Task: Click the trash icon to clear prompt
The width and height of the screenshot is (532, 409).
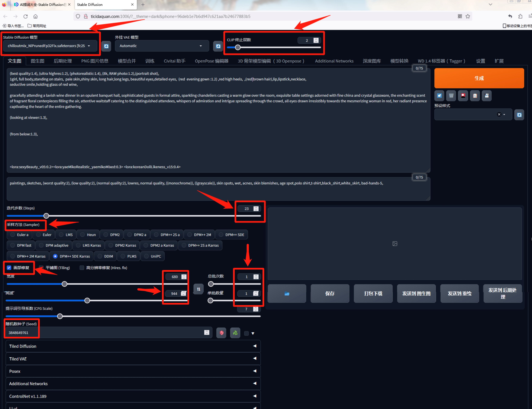Action: [x=451, y=95]
